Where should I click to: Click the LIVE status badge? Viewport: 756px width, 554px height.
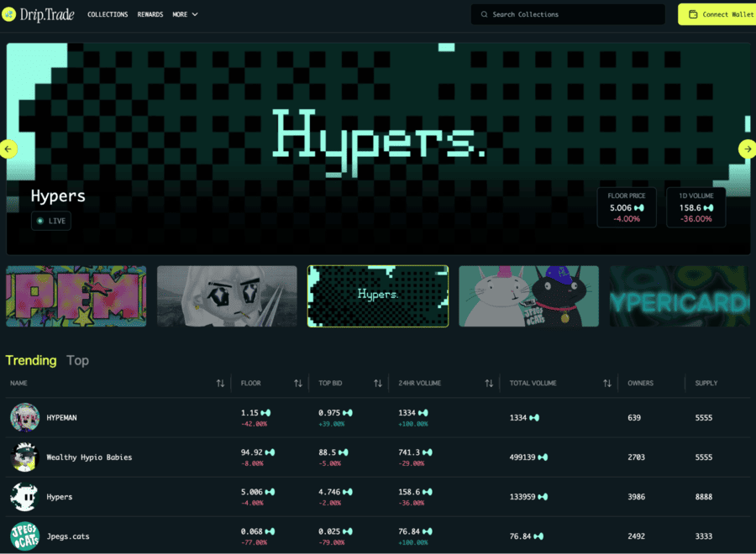pyautogui.click(x=51, y=221)
